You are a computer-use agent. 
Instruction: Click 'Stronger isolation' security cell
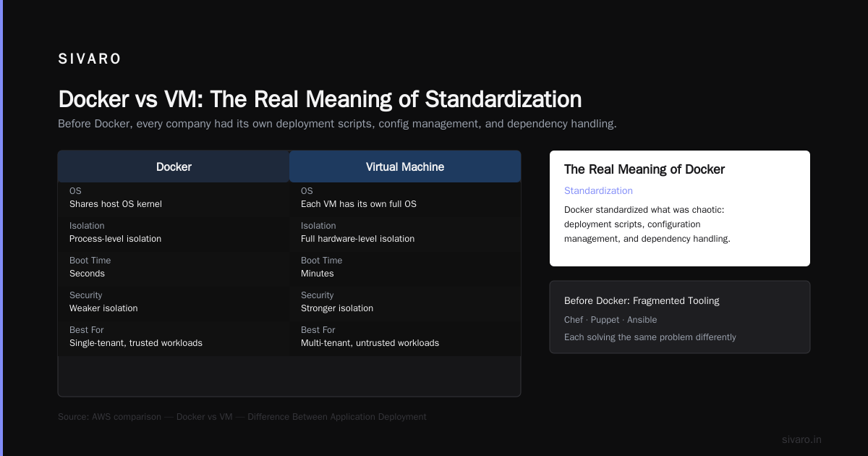pyautogui.click(x=337, y=308)
